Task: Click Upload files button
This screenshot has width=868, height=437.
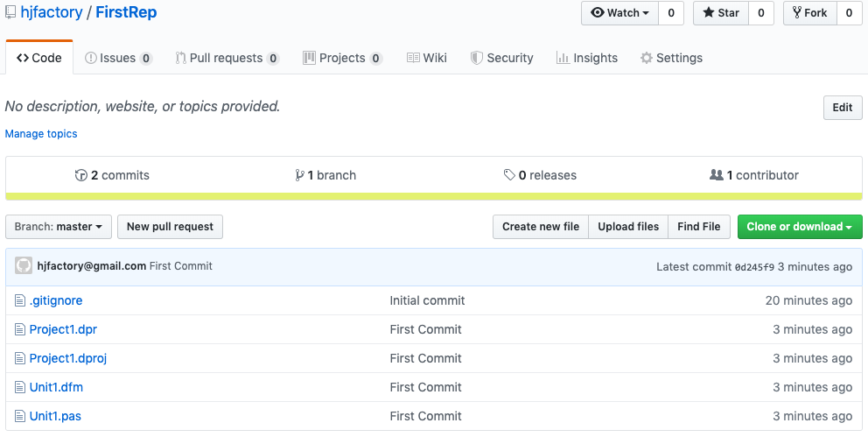Action: click(x=628, y=227)
